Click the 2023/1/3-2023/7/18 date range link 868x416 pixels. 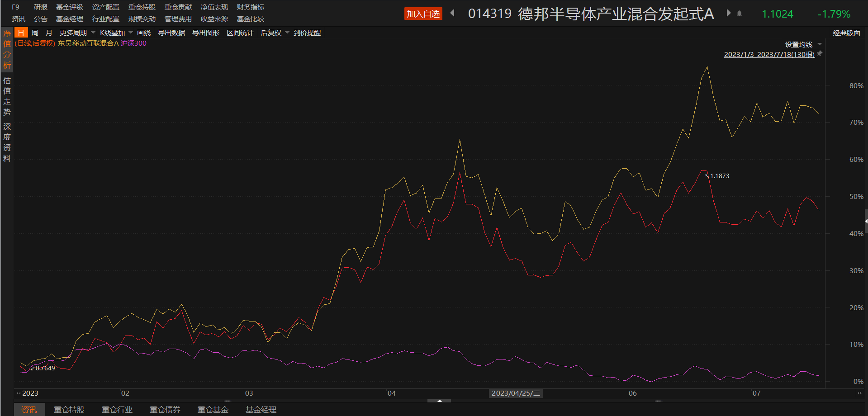point(769,55)
